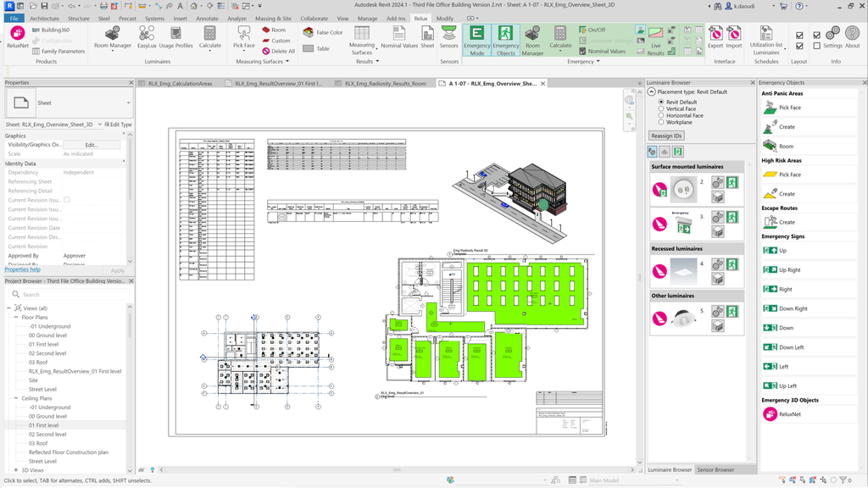868x488 pixels.
Task: Open the About info
Action: [853, 37]
